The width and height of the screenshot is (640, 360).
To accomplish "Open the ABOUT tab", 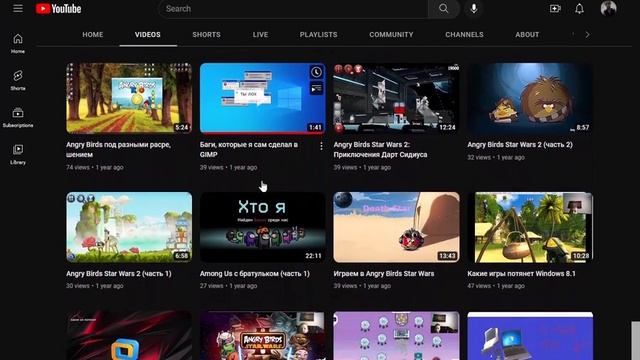I will point(527,35).
